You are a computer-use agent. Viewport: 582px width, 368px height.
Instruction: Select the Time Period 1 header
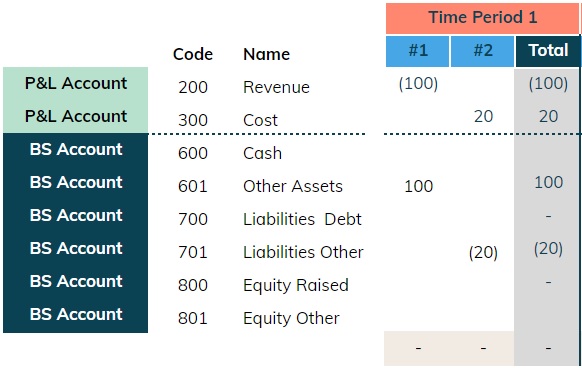[x=483, y=18]
